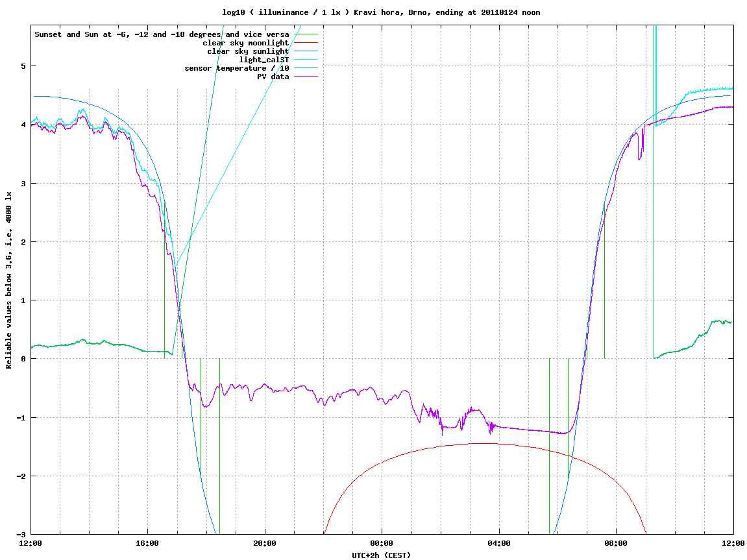Click the x-axis label 'UTC+2h (CEST)'
The image size is (747, 560).
pos(381,555)
